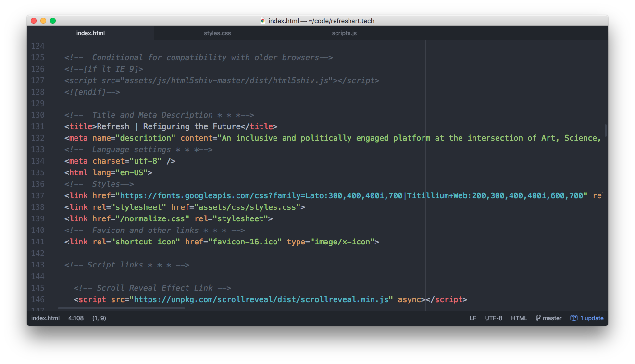Click the 'Styles' comment on line 136
This screenshot has height=364, width=635.
pyautogui.click(x=99, y=184)
